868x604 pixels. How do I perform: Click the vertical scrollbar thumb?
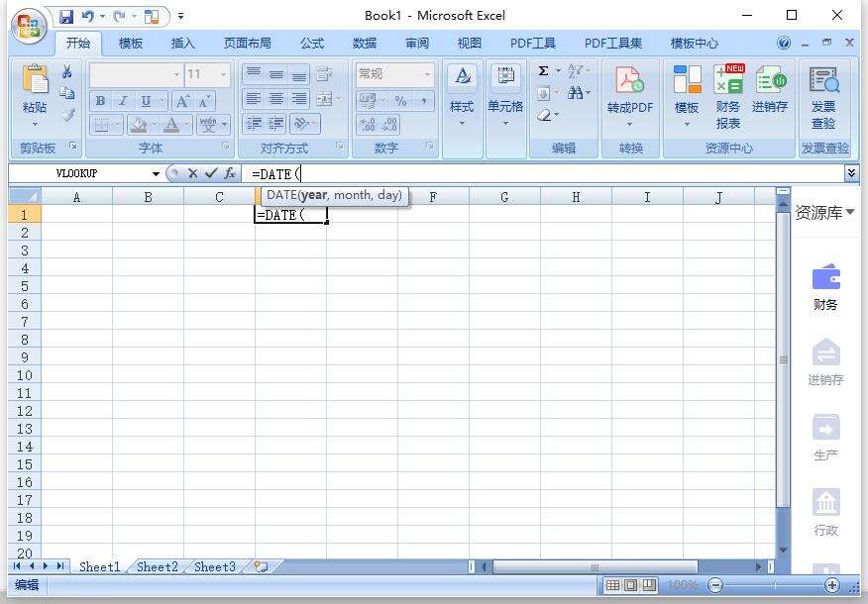click(x=784, y=359)
